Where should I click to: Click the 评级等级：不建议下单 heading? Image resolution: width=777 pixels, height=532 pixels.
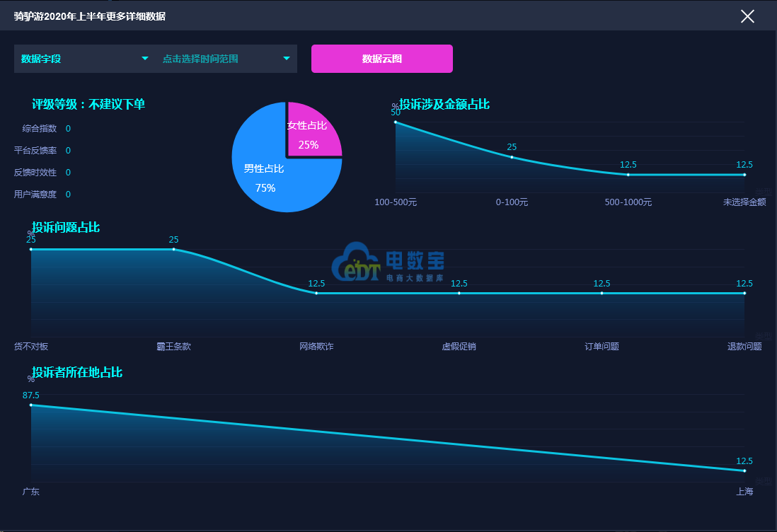(x=88, y=104)
